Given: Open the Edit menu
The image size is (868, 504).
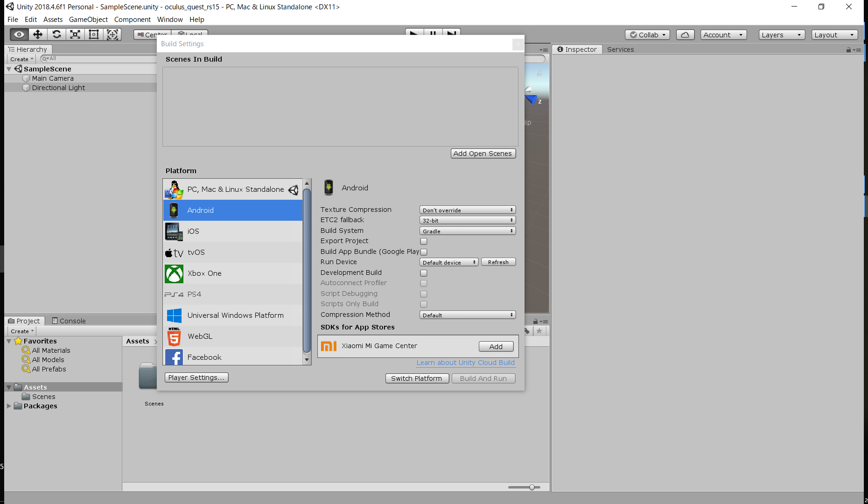Looking at the screenshot, I should tap(31, 20).
